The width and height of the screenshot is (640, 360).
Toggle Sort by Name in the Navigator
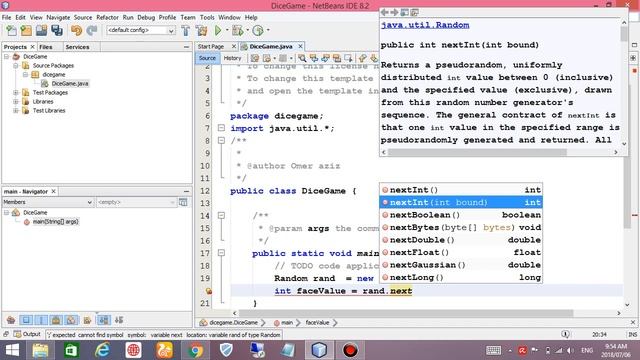point(104,320)
